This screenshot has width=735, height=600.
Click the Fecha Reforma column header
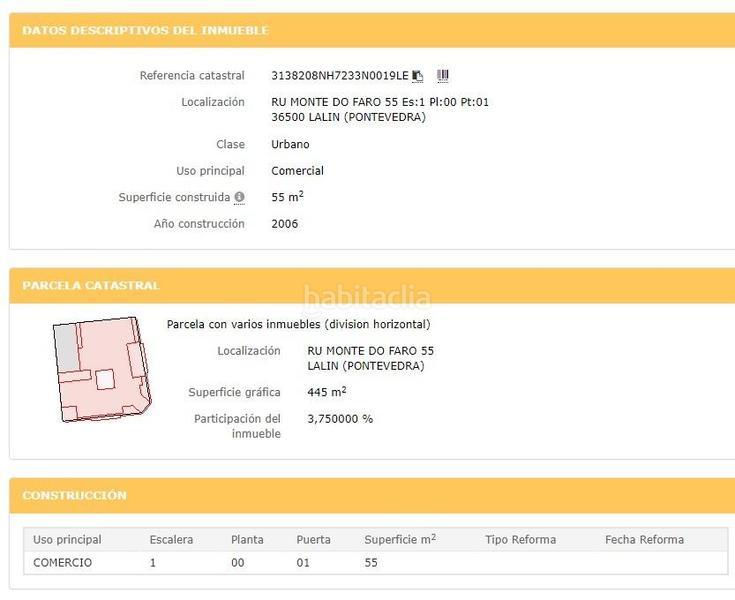pos(644,540)
